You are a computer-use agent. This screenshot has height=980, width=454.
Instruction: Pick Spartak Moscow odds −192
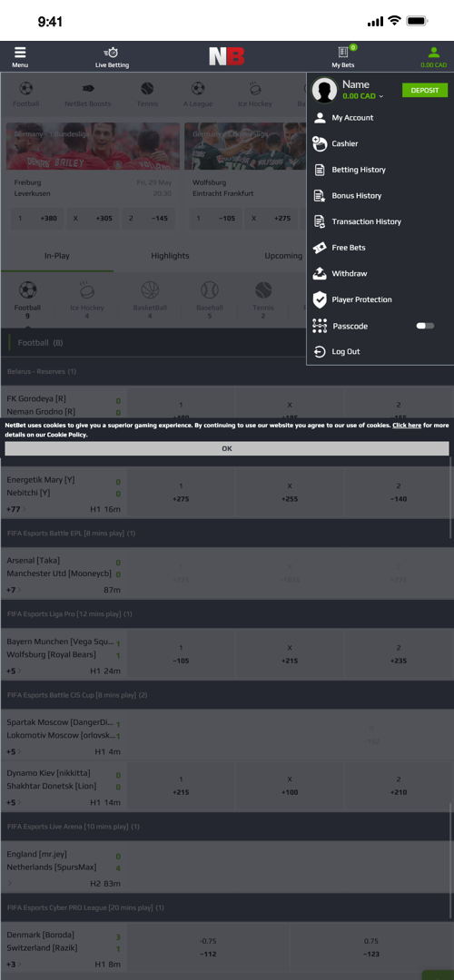pyautogui.click(x=371, y=735)
